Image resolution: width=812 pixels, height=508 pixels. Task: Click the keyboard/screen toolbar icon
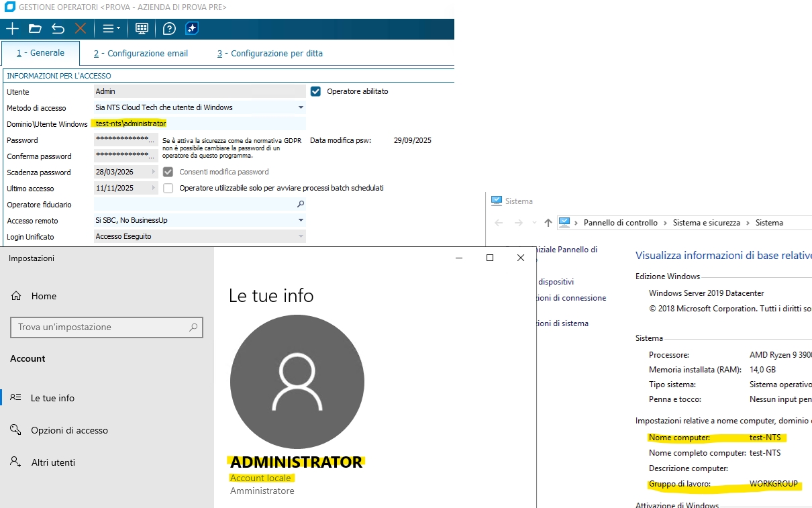click(142, 28)
